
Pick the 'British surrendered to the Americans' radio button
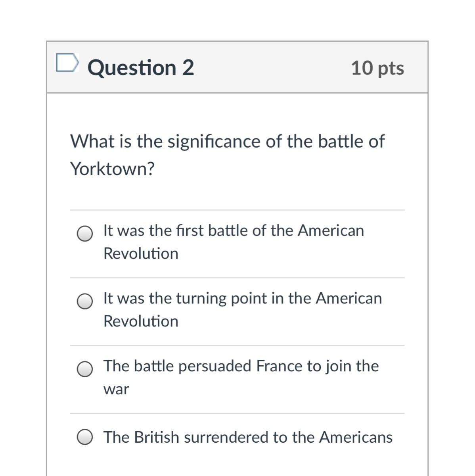(85, 438)
